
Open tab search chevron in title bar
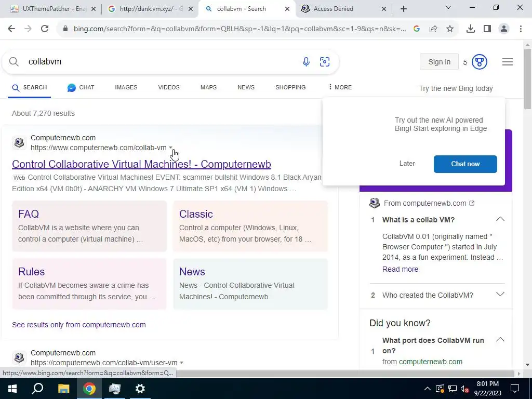pos(448,7)
